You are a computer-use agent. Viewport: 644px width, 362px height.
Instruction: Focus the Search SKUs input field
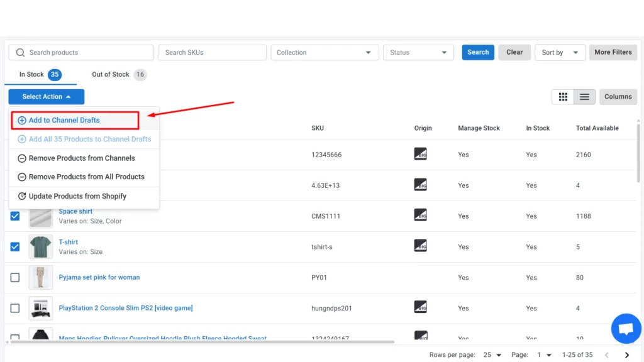point(212,53)
